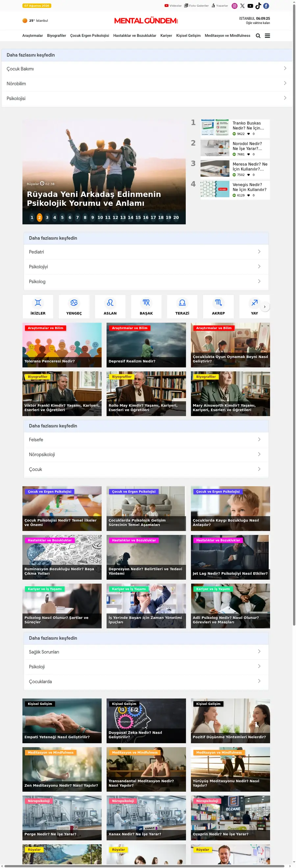Select the Başak zodiac sign
This screenshot has height=868, width=296.
coord(146,307)
